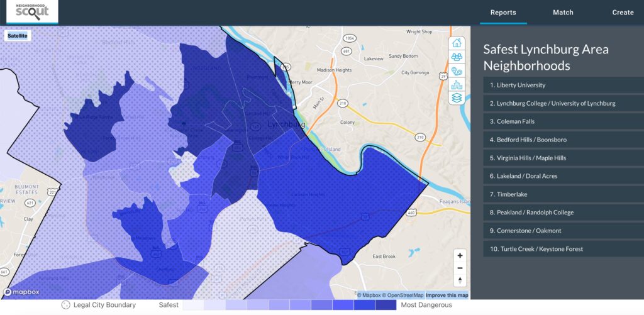644x315 pixels.
Task: Choose 5. Virginia Hills / Maple Hills
Action: pyautogui.click(x=563, y=158)
